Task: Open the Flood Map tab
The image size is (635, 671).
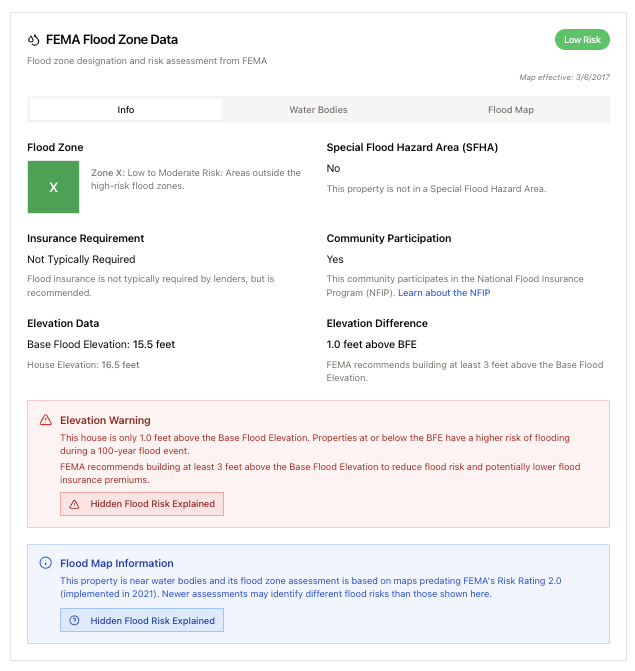Action: click(x=511, y=110)
